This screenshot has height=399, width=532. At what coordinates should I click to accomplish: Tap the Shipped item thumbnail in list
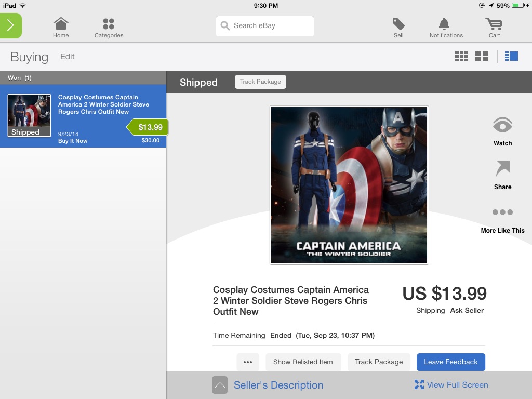(29, 115)
